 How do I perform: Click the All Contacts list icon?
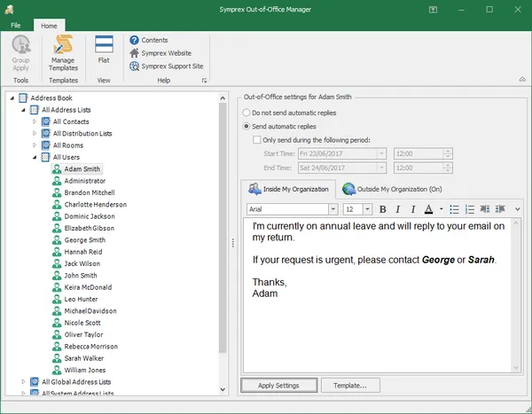tap(45, 121)
